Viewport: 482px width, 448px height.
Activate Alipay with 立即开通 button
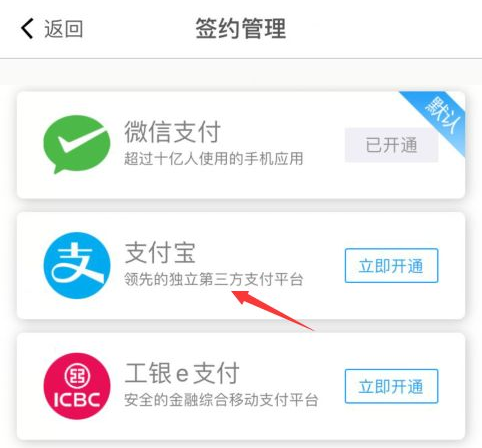pos(391,266)
